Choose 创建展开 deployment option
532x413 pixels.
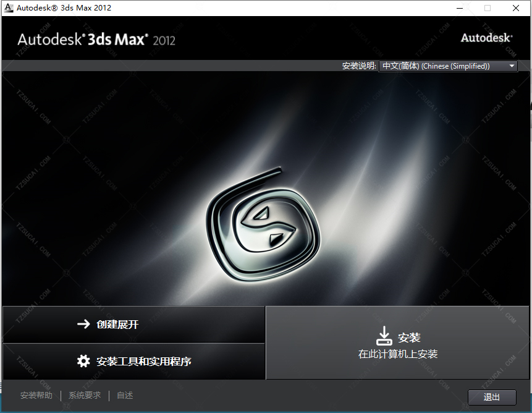(133, 324)
